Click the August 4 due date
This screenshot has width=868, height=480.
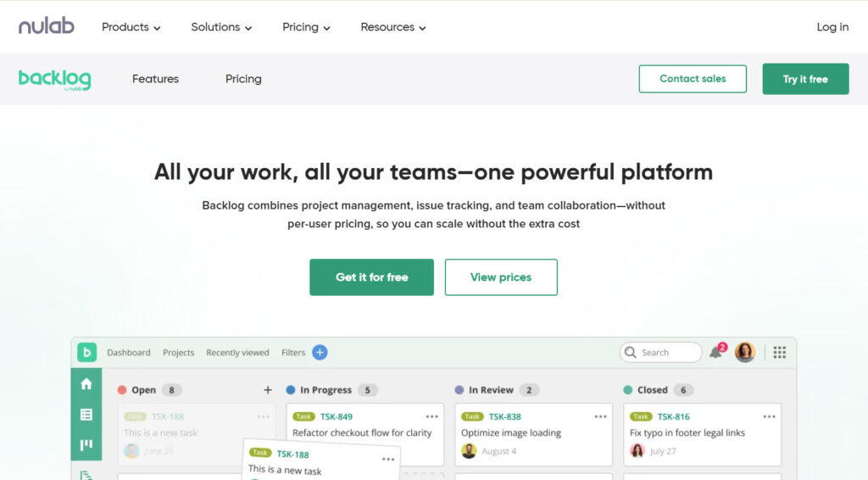point(498,451)
